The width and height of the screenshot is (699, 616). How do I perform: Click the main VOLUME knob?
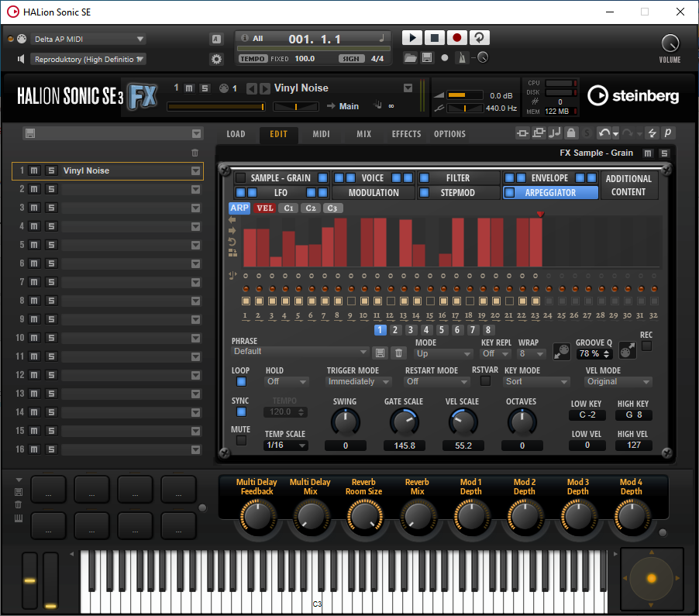tap(670, 43)
